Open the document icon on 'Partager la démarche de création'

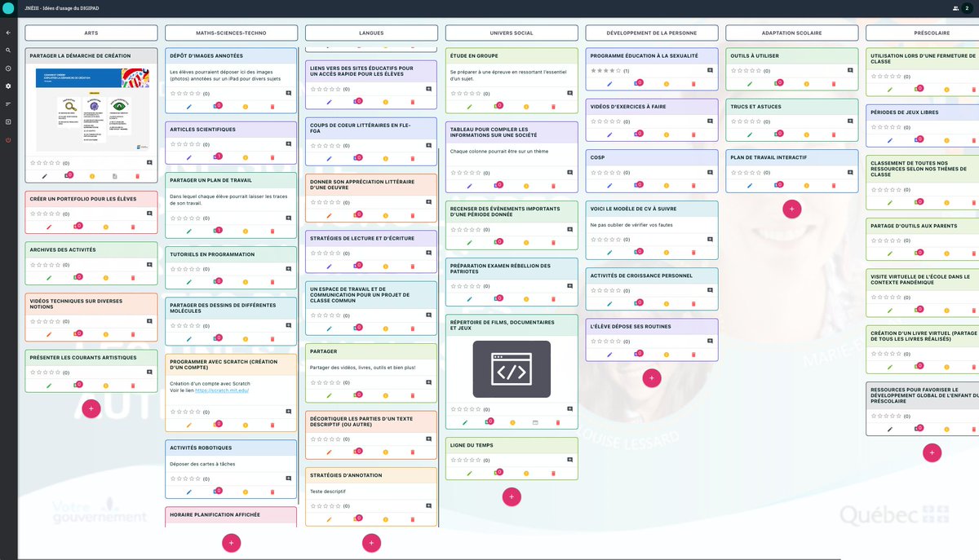pyautogui.click(x=115, y=176)
